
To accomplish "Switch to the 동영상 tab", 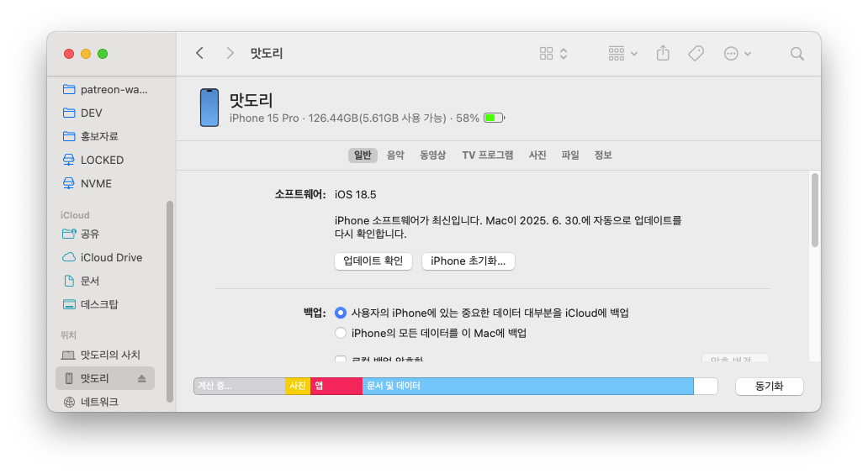I will pos(433,155).
